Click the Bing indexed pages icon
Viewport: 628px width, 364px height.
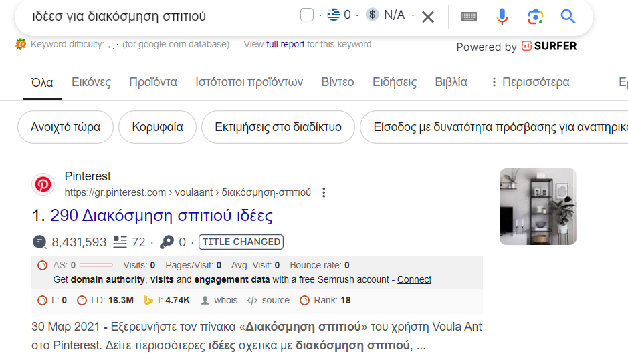click(x=149, y=300)
